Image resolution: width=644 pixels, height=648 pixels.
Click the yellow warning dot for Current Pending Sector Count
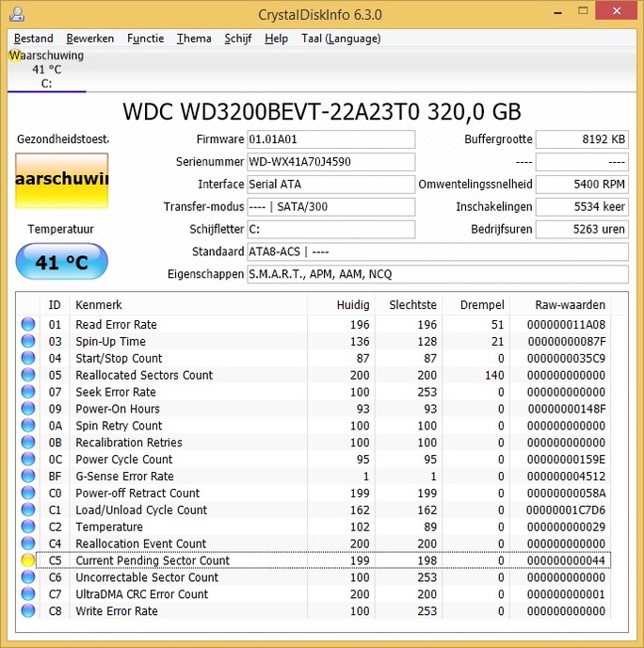[x=28, y=560]
